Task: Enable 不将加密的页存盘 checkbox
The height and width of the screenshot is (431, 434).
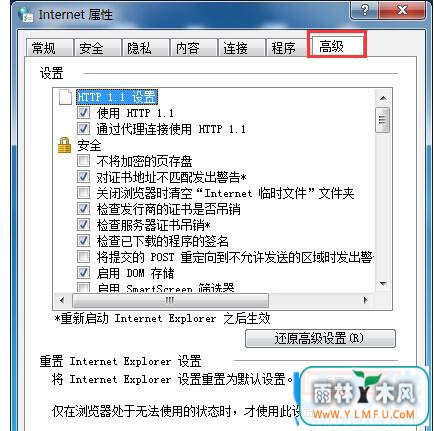Action: pyautogui.click(x=83, y=161)
